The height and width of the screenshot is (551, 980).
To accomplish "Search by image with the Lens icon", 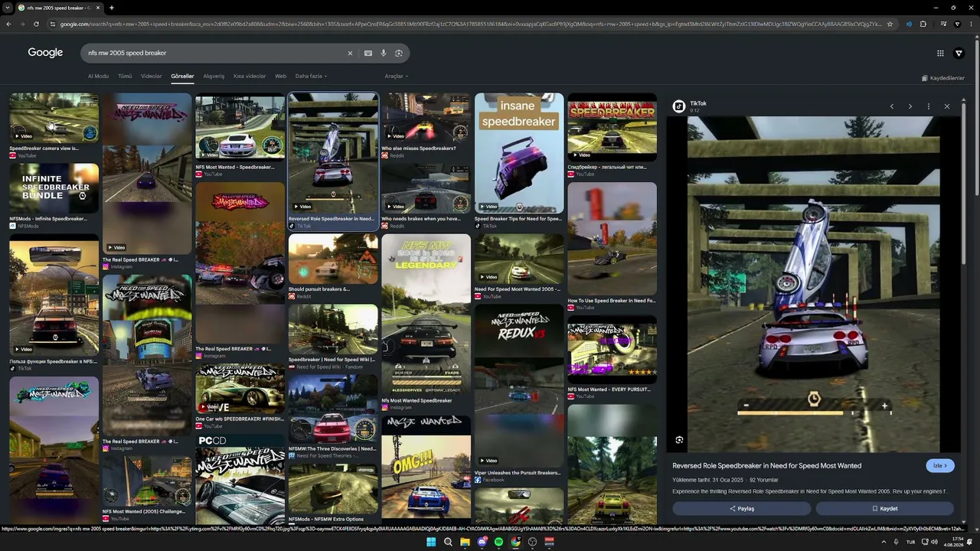I will (399, 53).
